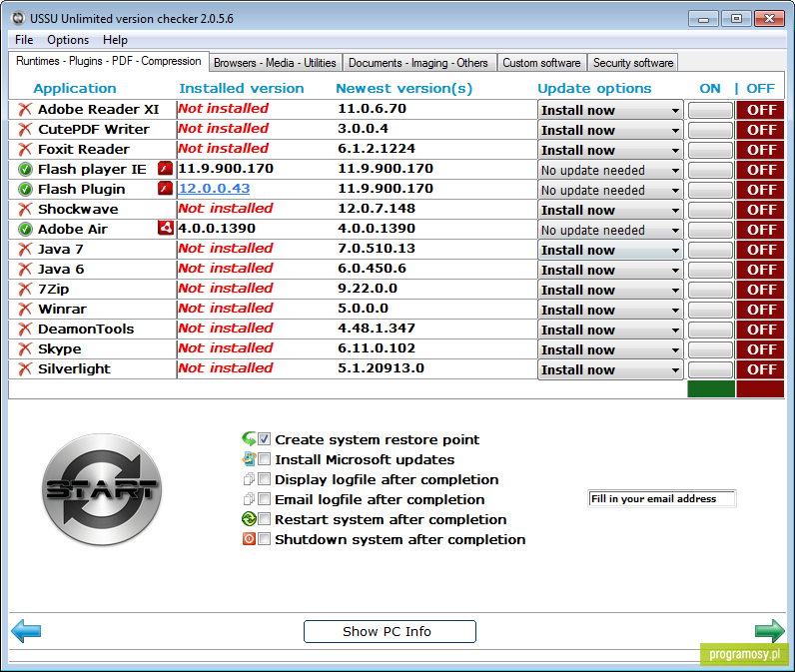Screen dimensions: 795x672
Task: Switch to Custom software tab
Action: point(541,63)
